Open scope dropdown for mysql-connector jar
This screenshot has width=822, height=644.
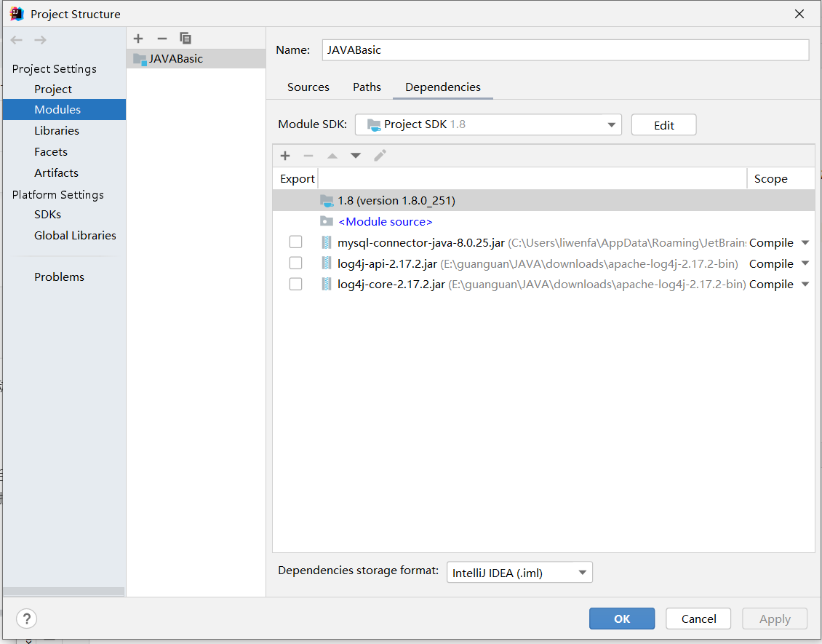(805, 243)
